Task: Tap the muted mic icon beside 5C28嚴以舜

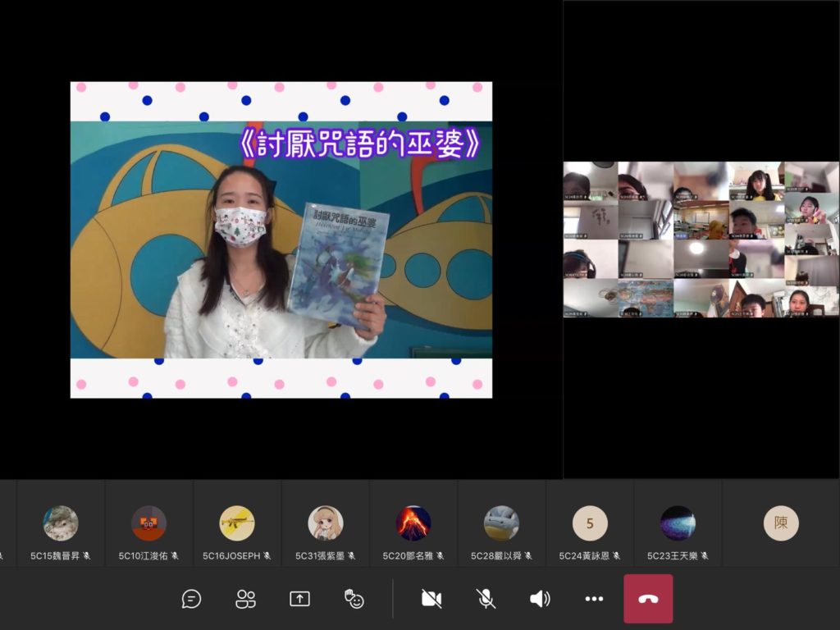Action: point(528,556)
